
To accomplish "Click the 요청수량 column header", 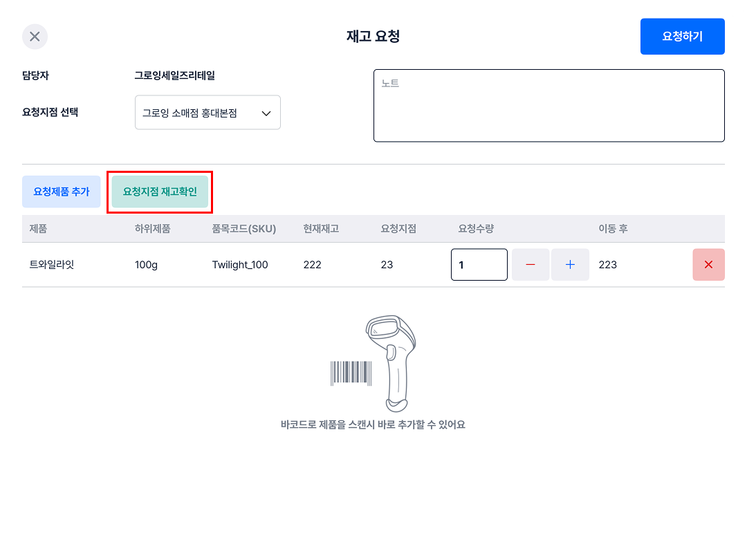I will pyautogui.click(x=476, y=229).
